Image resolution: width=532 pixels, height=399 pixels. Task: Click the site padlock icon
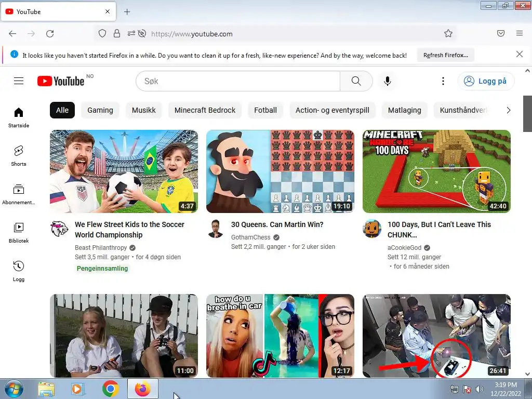point(117,33)
